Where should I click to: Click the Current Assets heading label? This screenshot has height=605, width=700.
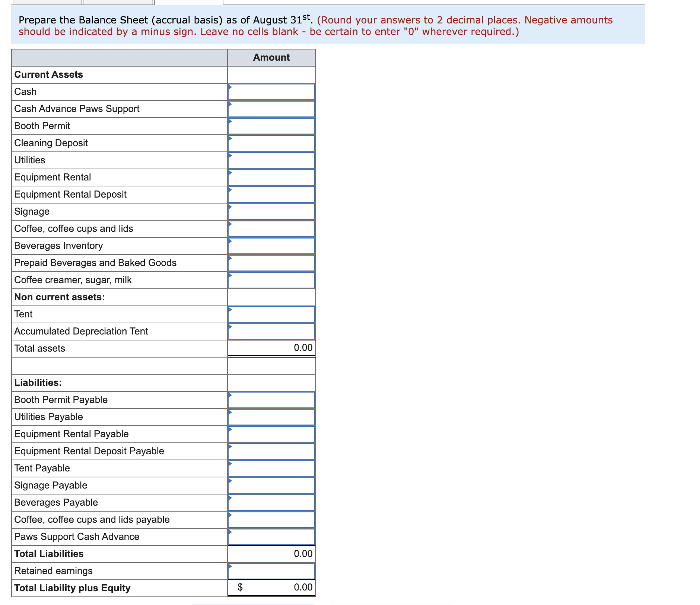(48, 74)
